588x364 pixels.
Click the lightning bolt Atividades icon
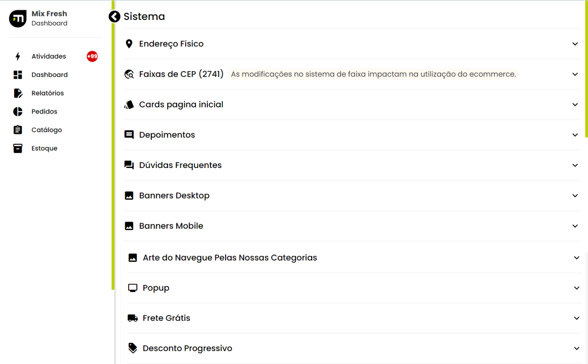pyautogui.click(x=18, y=56)
